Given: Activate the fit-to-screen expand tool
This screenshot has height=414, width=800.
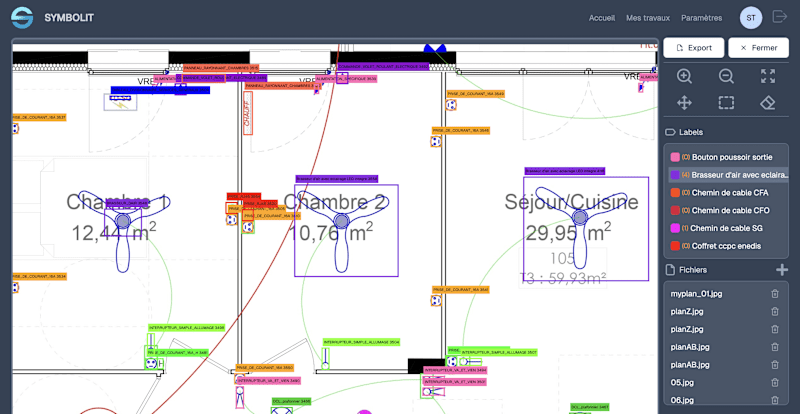Looking at the screenshot, I should click(x=768, y=77).
